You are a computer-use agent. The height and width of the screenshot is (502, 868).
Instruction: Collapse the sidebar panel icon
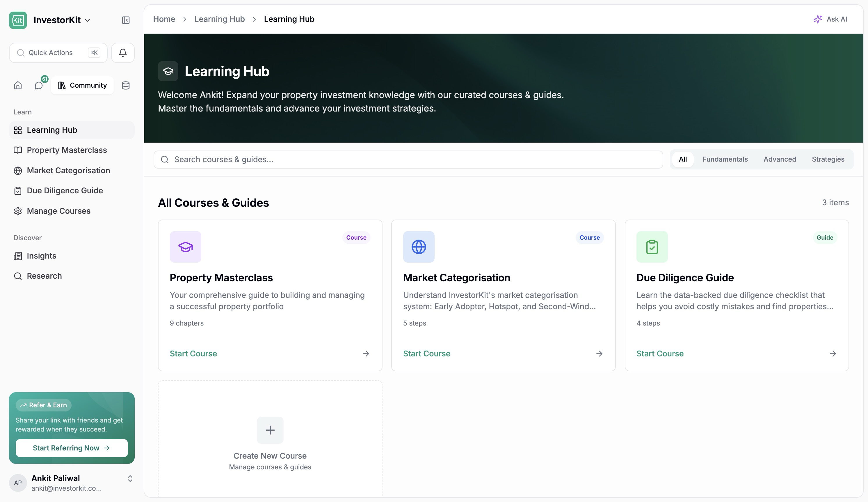[x=126, y=20]
